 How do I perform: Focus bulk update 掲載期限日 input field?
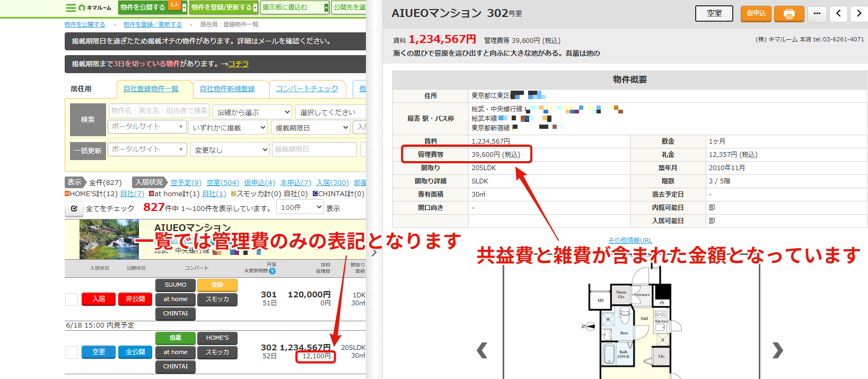pos(314,149)
